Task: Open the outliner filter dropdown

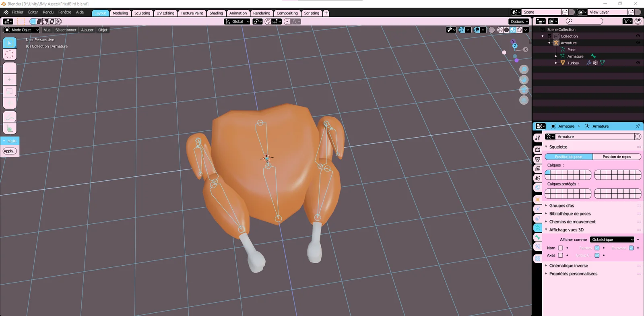Action: tap(627, 21)
